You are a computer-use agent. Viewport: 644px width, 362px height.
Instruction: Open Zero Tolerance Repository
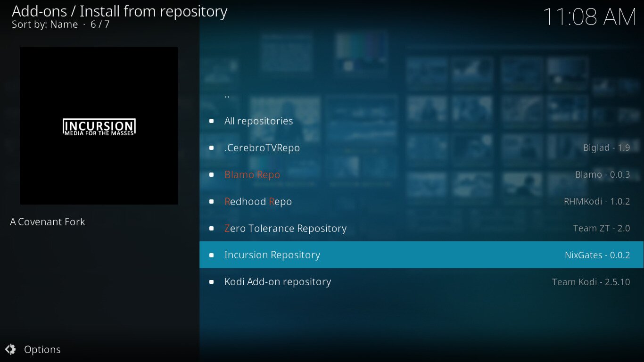[421, 228]
